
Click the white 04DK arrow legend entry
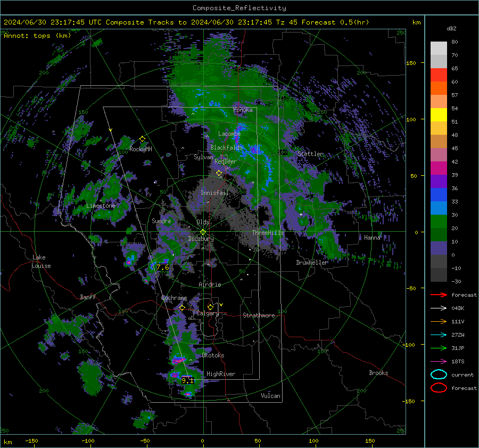pyautogui.click(x=439, y=308)
